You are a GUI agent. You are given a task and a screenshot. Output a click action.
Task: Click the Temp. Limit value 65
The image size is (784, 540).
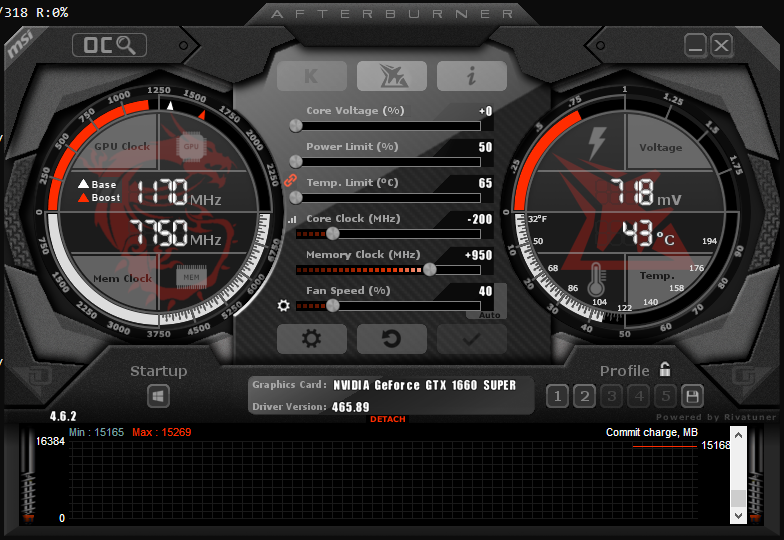point(486,183)
